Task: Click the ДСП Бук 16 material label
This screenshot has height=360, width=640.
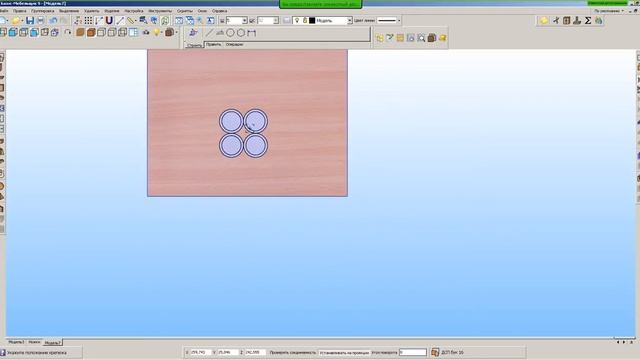Action: point(453,352)
